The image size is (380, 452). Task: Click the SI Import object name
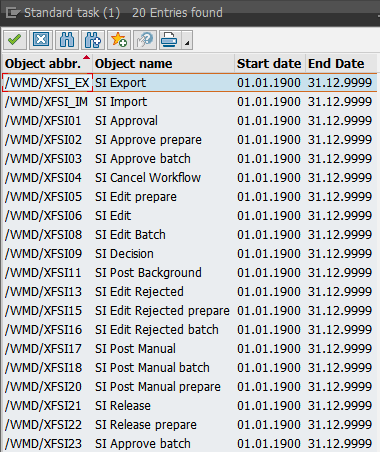click(121, 102)
